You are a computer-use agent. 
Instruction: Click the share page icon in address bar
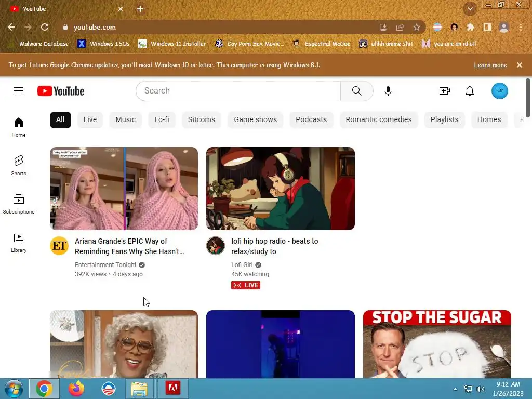[400, 27]
